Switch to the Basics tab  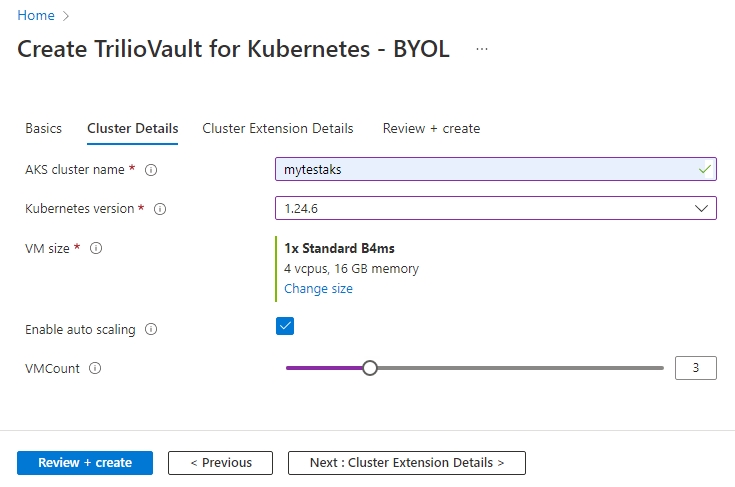[x=43, y=128]
